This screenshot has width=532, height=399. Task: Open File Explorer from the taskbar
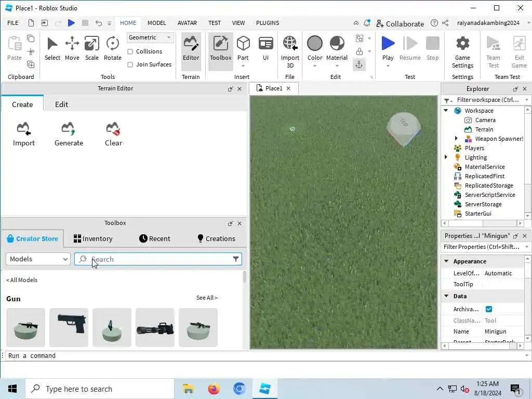(x=188, y=389)
